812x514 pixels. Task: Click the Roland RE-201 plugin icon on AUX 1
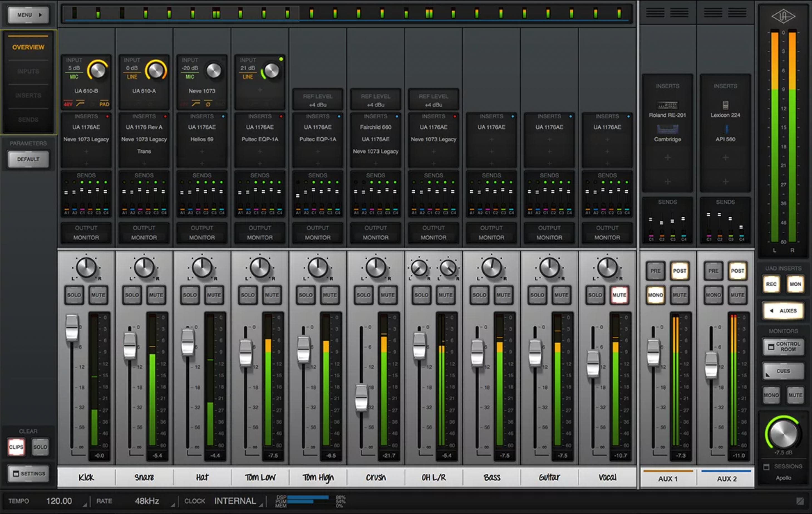tap(667, 105)
